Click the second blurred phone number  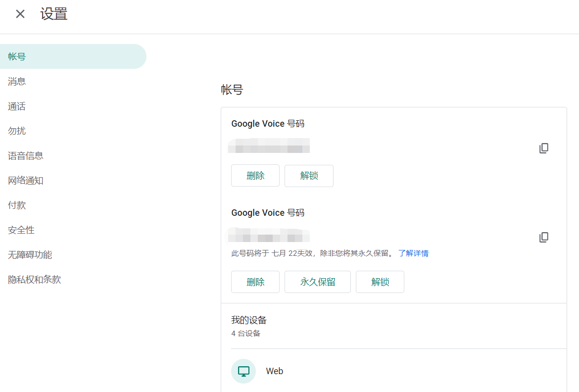point(269,235)
